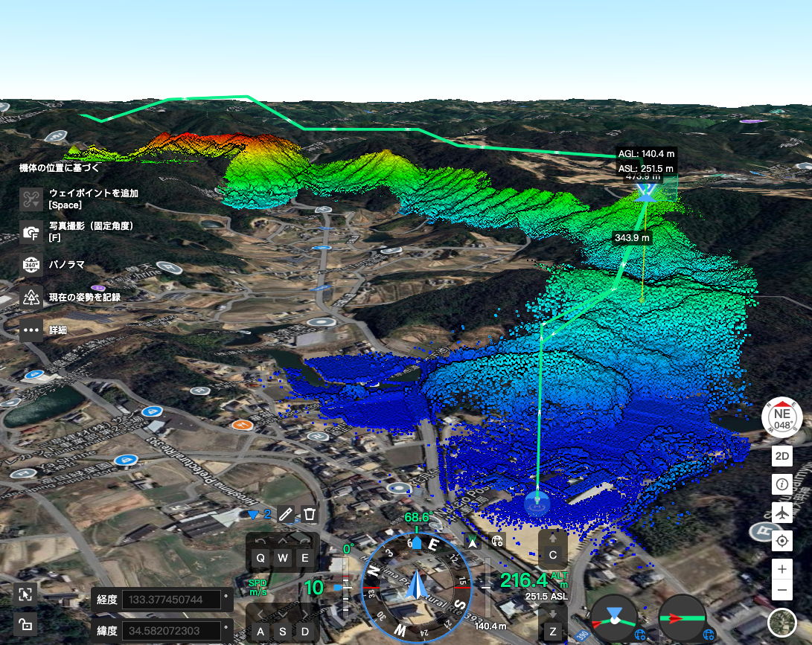Click the Q rotate-left key button
Screen dimensions: 812x645
tap(260, 558)
